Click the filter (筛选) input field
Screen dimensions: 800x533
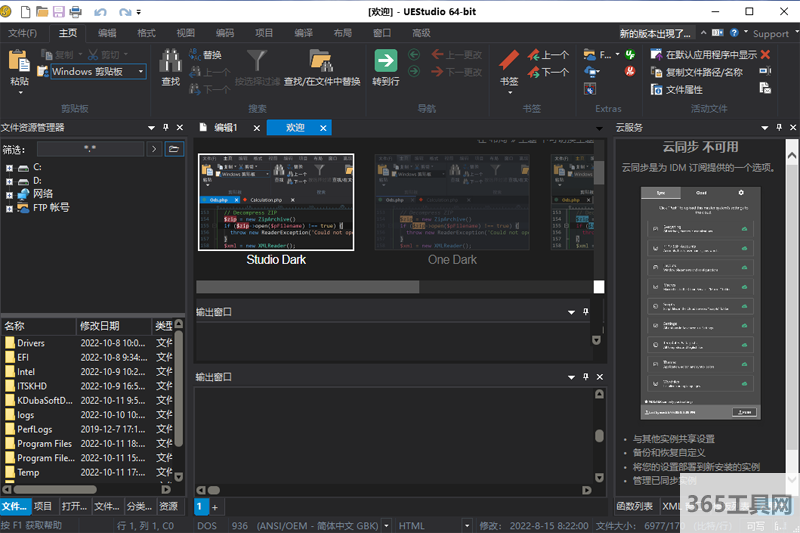coord(90,148)
